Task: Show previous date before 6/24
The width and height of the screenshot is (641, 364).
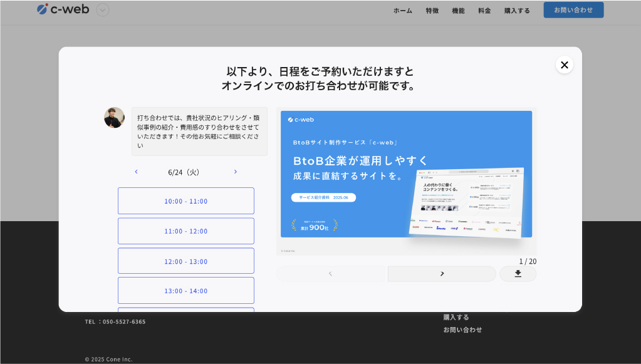Action: [x=137, y=172]
